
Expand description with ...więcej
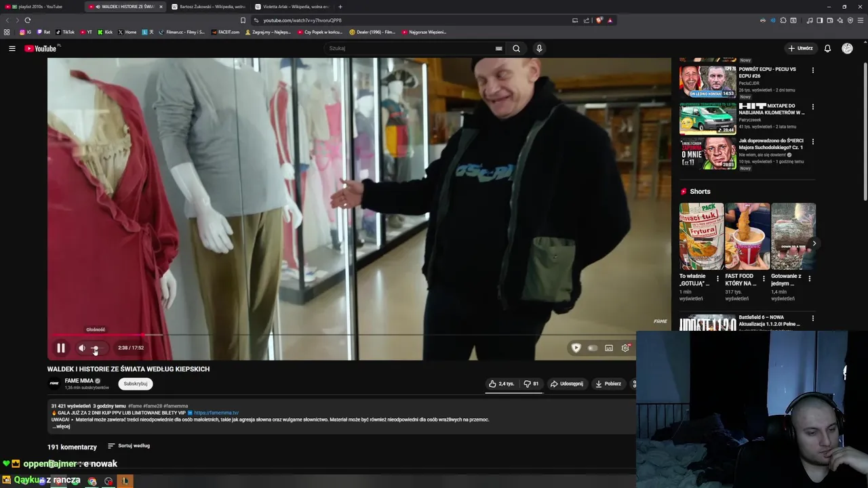coord(61,426)
